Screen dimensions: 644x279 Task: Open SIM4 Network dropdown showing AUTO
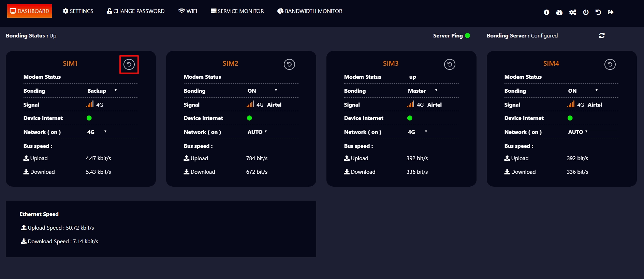tap(578, 132)
